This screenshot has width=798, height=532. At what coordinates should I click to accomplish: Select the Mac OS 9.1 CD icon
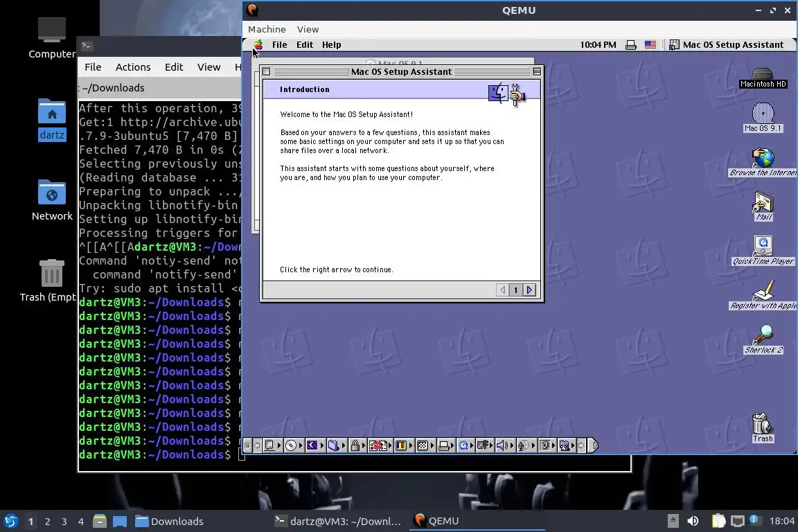pos(763,118)
